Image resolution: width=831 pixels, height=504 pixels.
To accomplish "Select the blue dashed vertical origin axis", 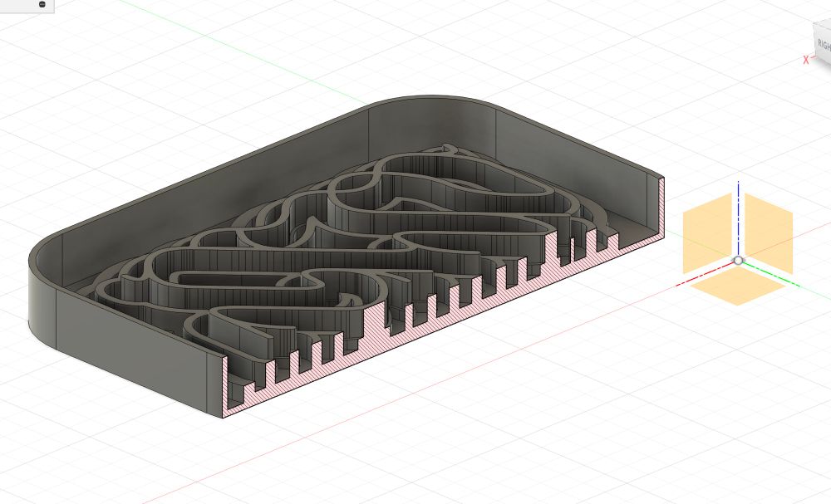I will pyautogui.click(x=738, y=218).
